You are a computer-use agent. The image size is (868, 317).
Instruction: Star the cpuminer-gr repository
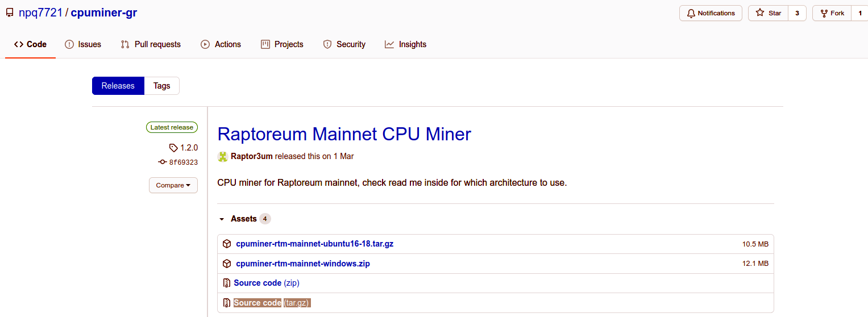click(769, 13)
